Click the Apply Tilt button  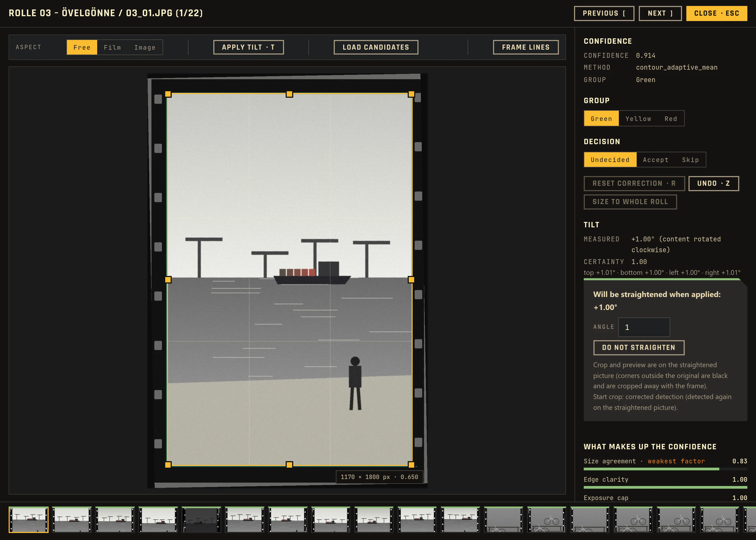tap(248, 47)
